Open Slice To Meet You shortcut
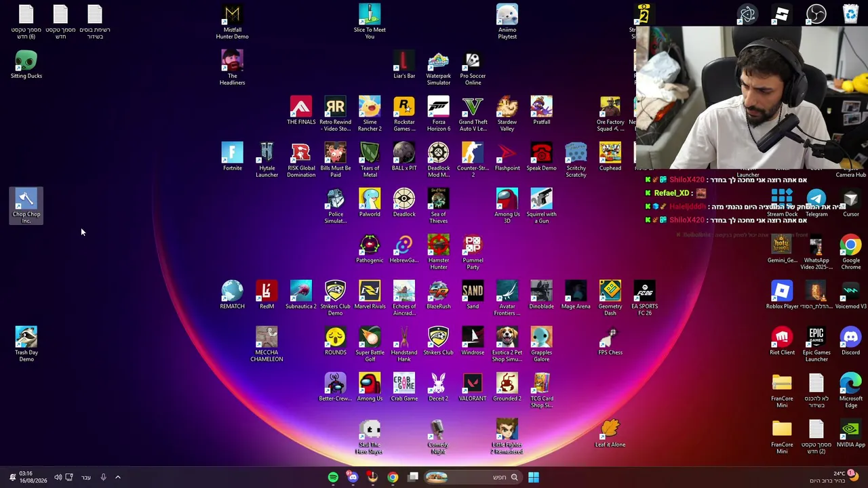 (x=370, y=22)
